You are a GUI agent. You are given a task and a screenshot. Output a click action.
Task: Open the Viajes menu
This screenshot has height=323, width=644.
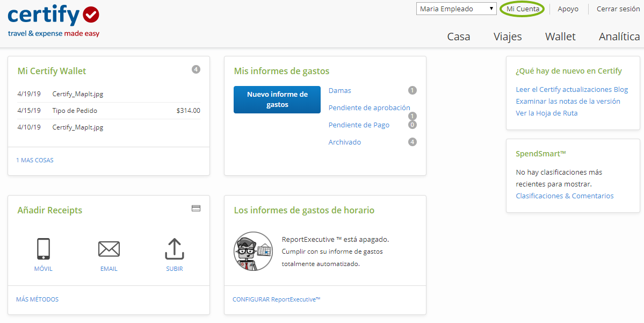pos(508,37)
